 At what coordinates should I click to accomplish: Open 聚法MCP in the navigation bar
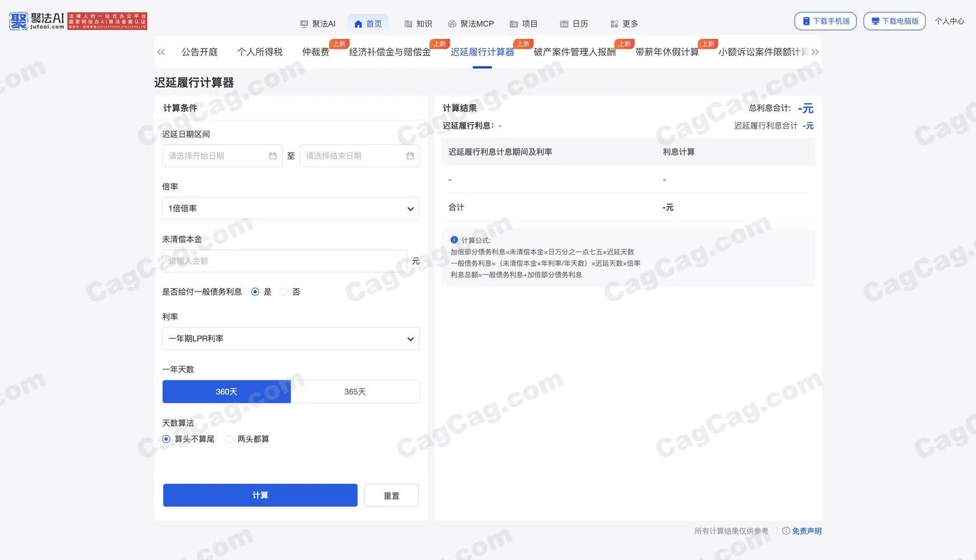(x=470, y=23)
